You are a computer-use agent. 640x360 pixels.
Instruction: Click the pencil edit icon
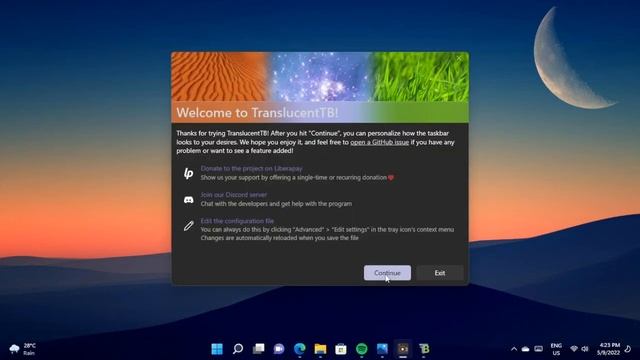(189, 226)
